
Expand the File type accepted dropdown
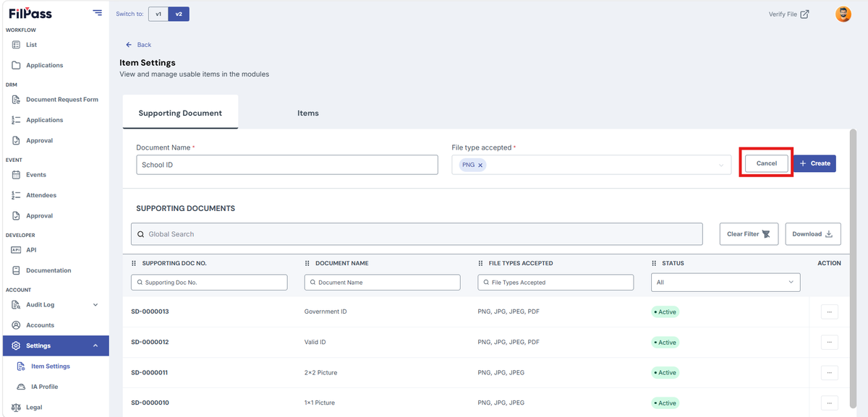[721, 165]
